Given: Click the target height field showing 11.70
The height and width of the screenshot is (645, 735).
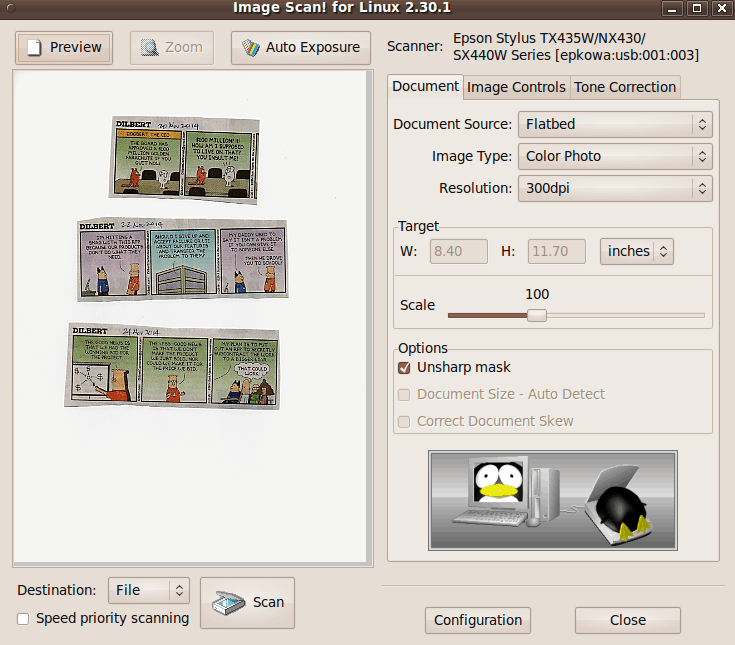Looking at the screenshot, I should [556, 251].
